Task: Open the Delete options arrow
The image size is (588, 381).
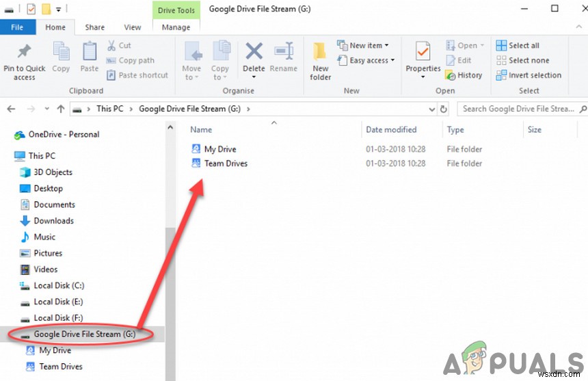Action: (254, 77)
